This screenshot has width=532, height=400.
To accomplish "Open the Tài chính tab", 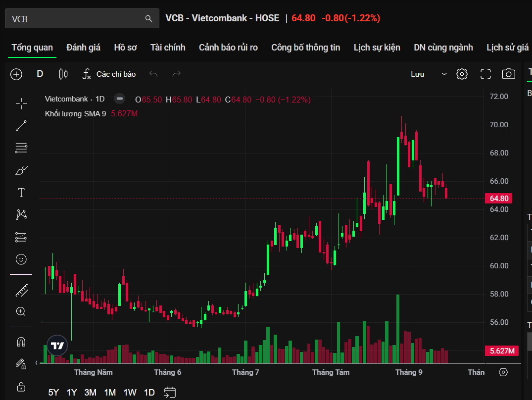I will coord(168,48).
